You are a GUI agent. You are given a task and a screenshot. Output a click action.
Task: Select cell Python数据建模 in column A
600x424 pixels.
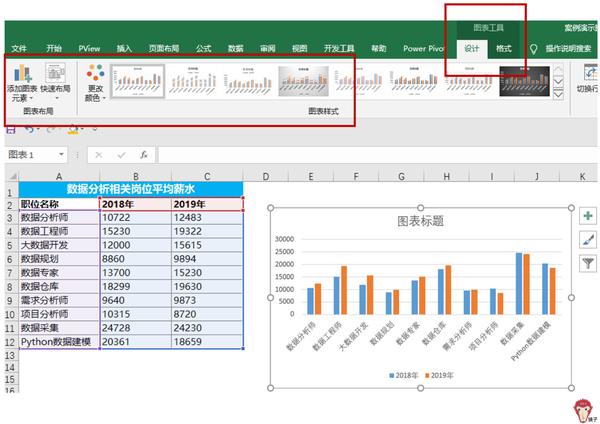[59, 342]
